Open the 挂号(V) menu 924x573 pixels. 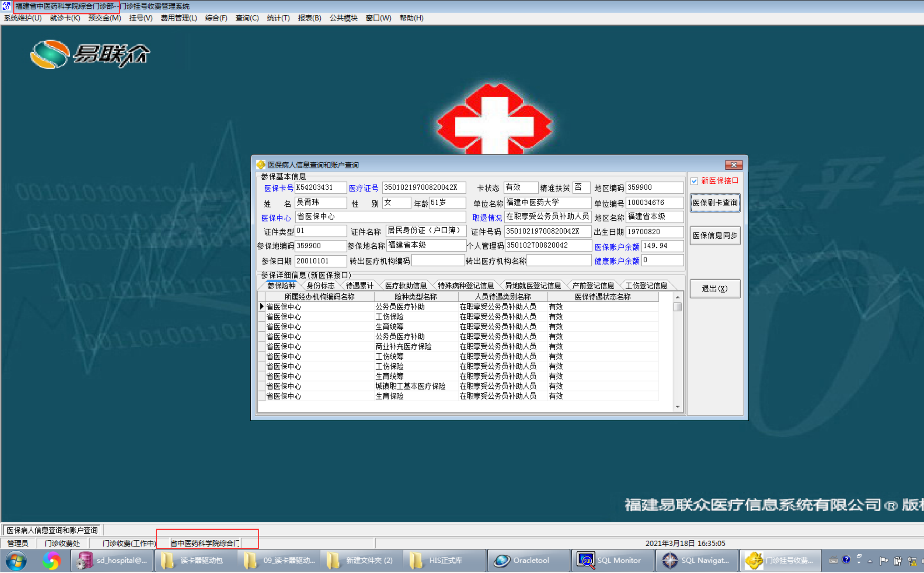tap(141, 18)
